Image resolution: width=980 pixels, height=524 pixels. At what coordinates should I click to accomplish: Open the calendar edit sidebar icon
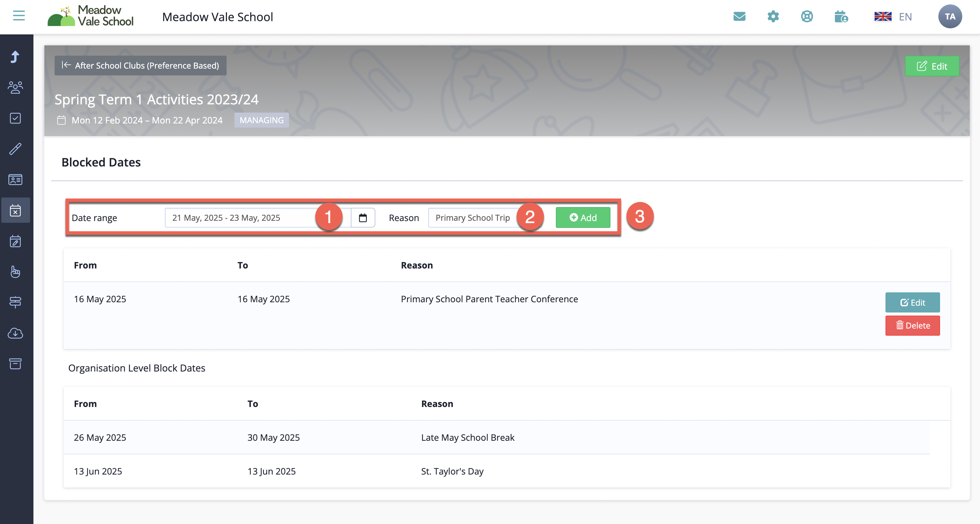point(15,241)
